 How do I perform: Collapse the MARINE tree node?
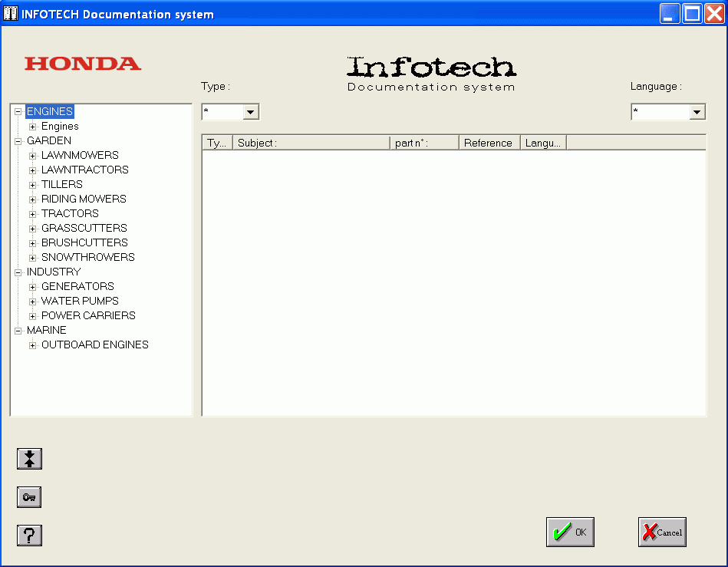tap(18, 331)
